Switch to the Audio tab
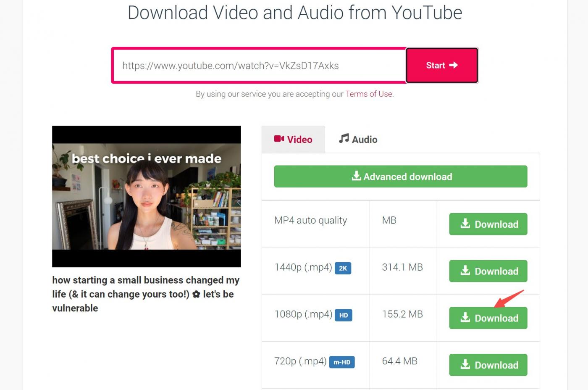This screenshot has width=588, height=390. tap(358, 140)
